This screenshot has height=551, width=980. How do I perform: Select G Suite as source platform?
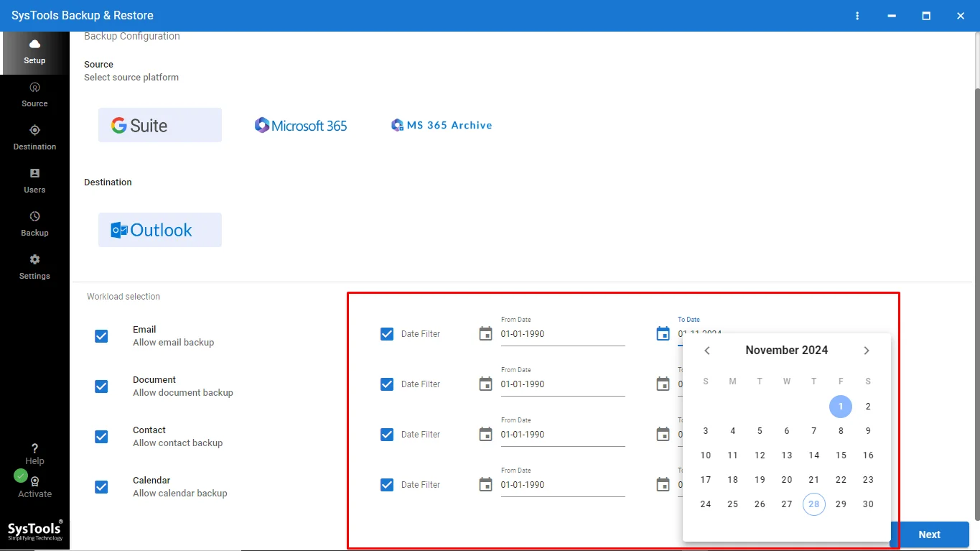pos(160,125)
